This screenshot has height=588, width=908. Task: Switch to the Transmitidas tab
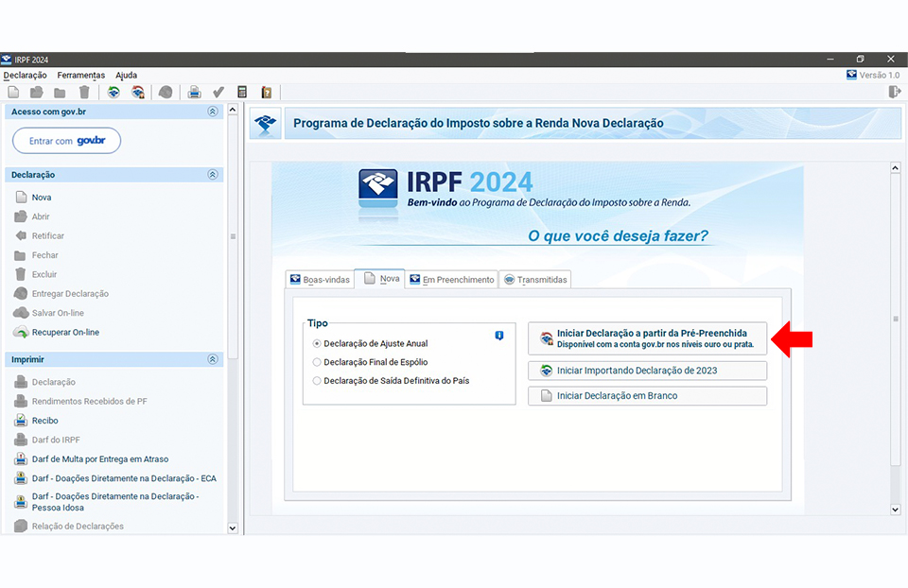pos(535,280)
